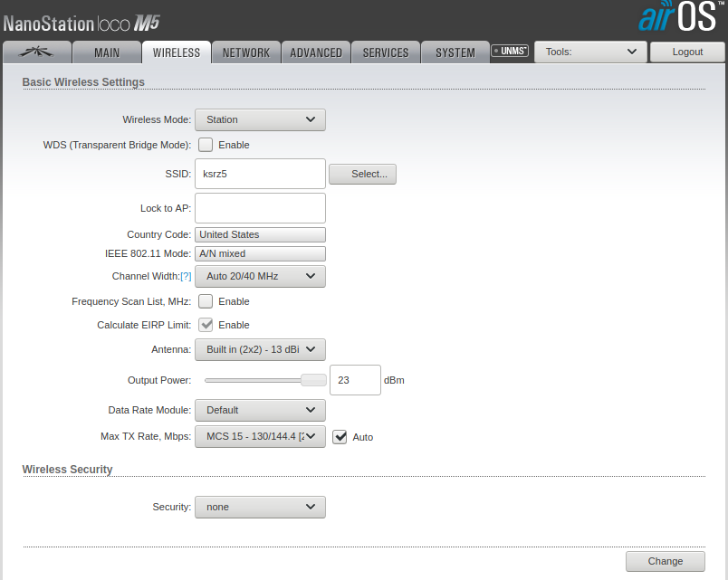Click the Lock to AP input field
The height and width of the screenshot is (580, 728).
coord(260,208)
